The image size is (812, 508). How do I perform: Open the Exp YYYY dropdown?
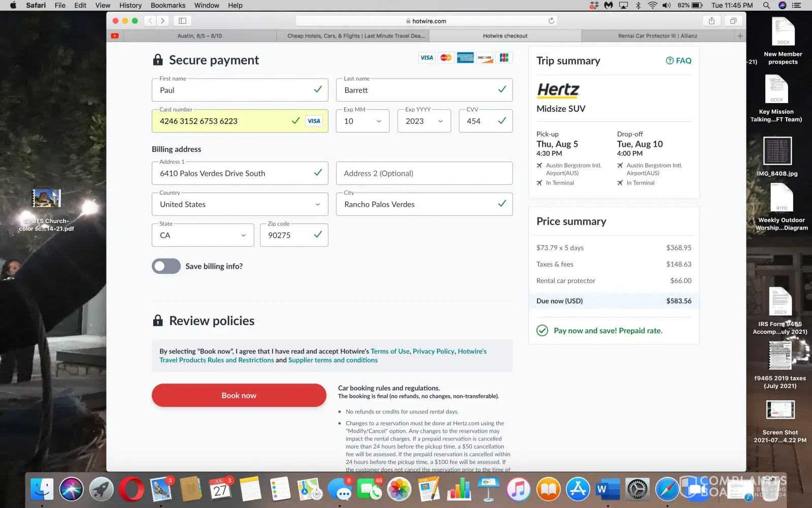click(x=424, y=121)
